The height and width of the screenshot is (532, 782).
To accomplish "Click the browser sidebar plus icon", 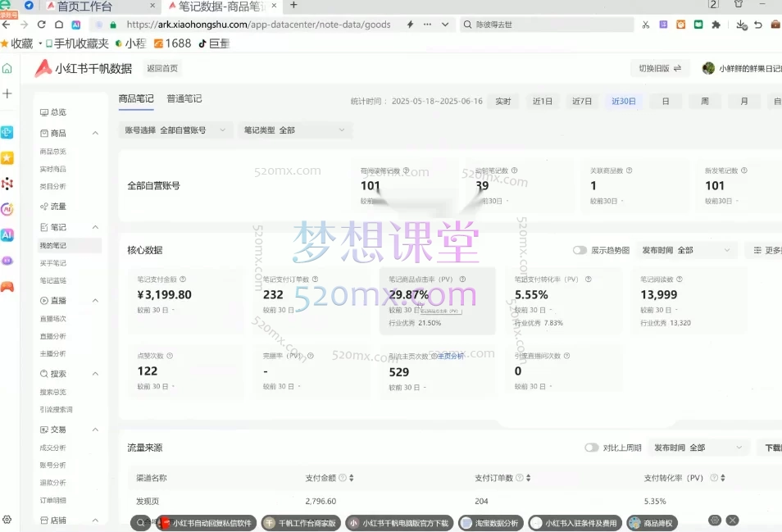I will (7, 93).
